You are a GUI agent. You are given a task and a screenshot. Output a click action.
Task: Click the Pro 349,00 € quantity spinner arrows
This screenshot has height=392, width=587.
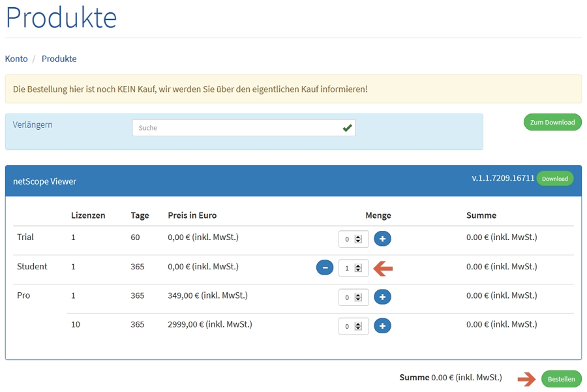[358, 297]
